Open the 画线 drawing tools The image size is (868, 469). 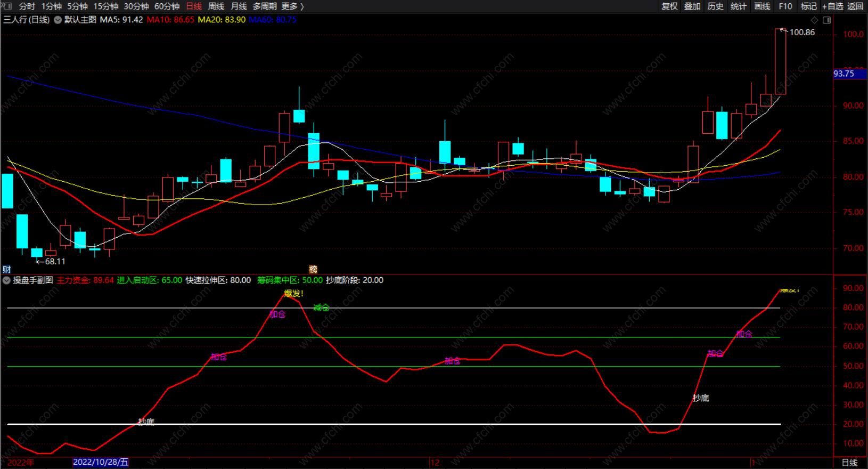[762, 6]
